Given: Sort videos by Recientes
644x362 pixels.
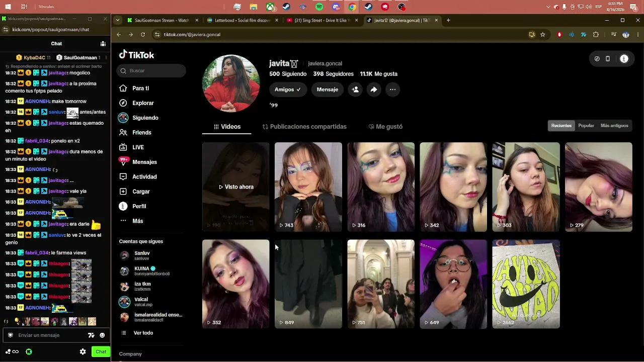Looking at the screenshot, I should [x=561, y=126].
